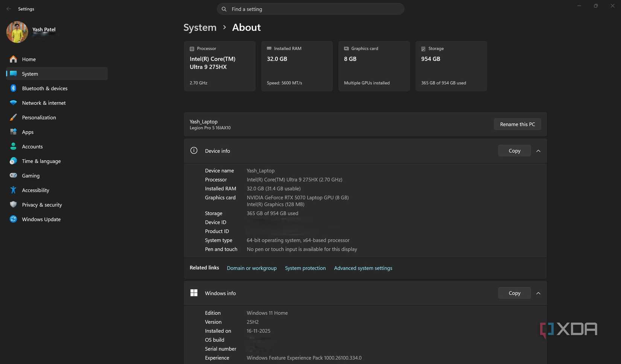Copy the Device info details
Viewport: 621px width, 364px height.
[514, 150]
